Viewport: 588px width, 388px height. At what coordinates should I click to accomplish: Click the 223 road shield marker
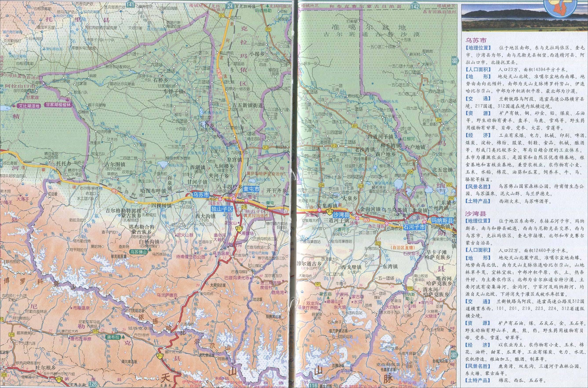[x=378, y=243]
